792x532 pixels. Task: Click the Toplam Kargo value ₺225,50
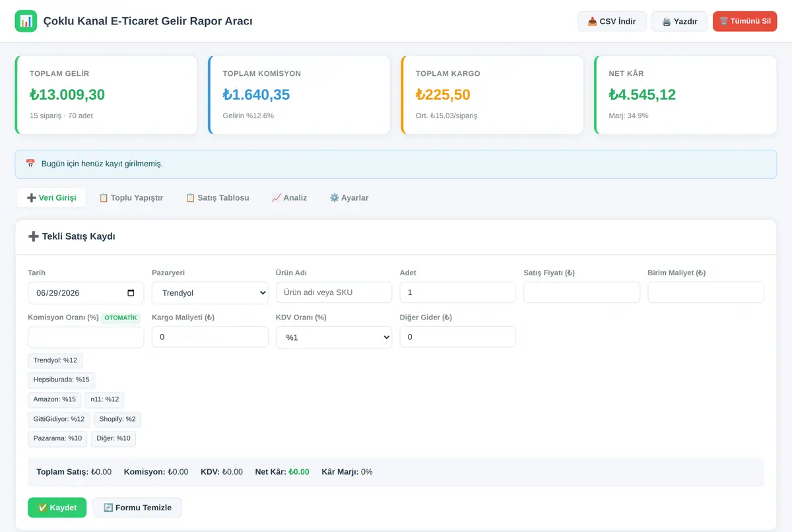(x=443, y=94)
